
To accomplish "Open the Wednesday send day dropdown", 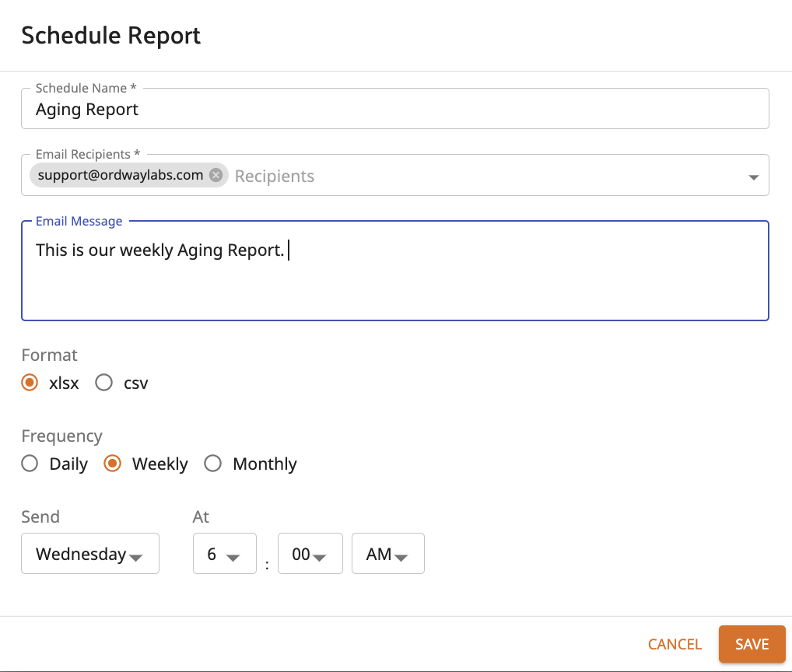I will coord(90,553).
